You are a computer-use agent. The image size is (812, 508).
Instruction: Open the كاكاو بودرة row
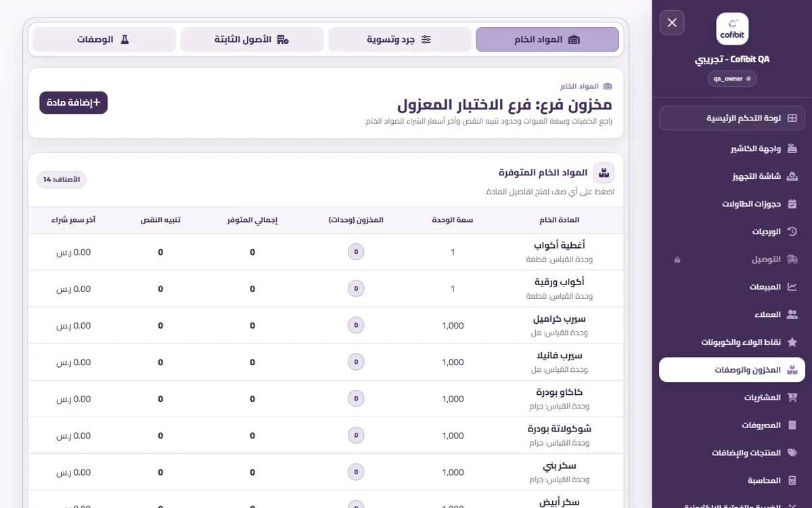tap(325, 398)
